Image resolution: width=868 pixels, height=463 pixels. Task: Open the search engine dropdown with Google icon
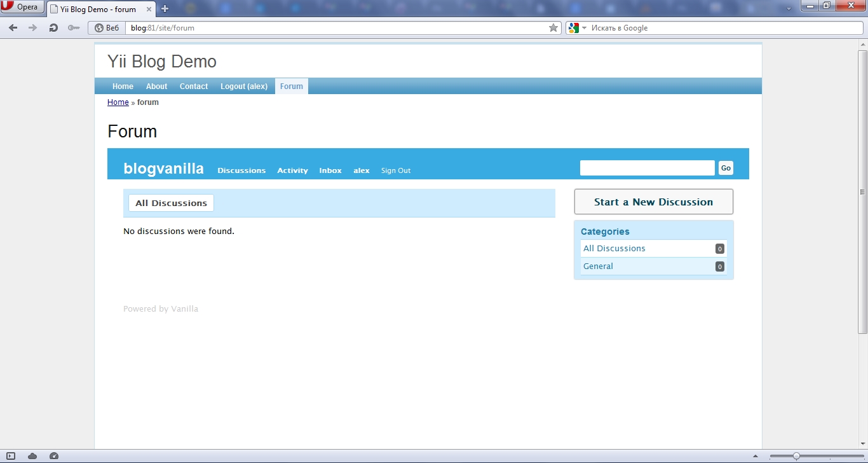[x=577, y=28]
